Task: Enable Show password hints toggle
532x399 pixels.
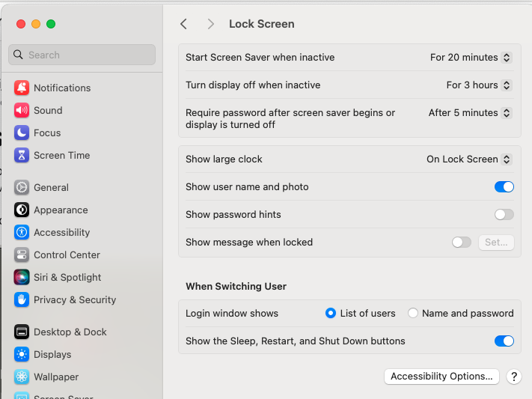Action: 504,214
